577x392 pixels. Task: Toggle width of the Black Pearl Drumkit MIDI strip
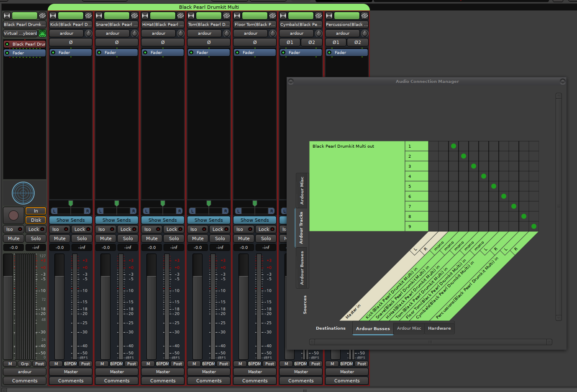click(x=7, y=15)
